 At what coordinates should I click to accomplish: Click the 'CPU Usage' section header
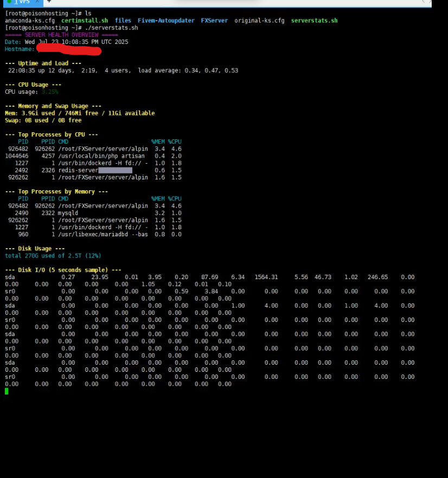tap(33, 85)
